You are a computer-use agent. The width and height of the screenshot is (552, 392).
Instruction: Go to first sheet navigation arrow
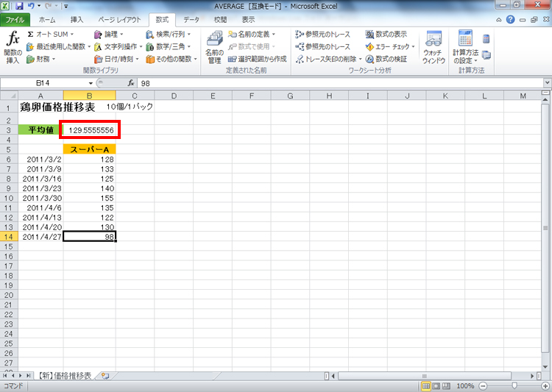(4, 376)
